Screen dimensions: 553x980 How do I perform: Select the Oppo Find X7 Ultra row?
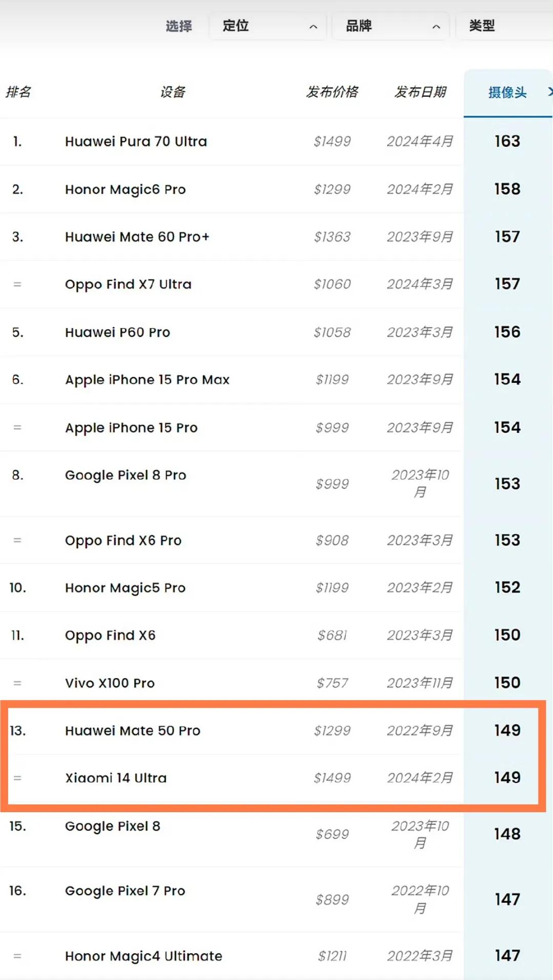(231, 284)
